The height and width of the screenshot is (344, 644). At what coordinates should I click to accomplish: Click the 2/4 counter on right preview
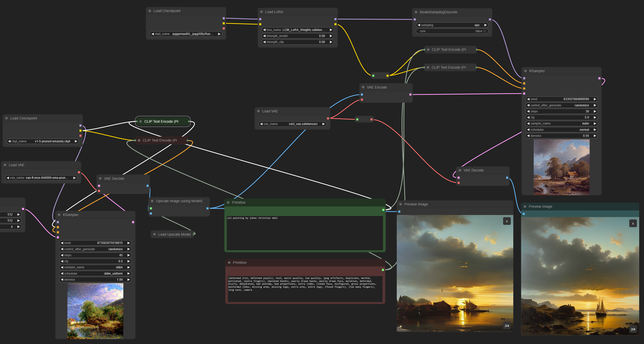point(633,329)
